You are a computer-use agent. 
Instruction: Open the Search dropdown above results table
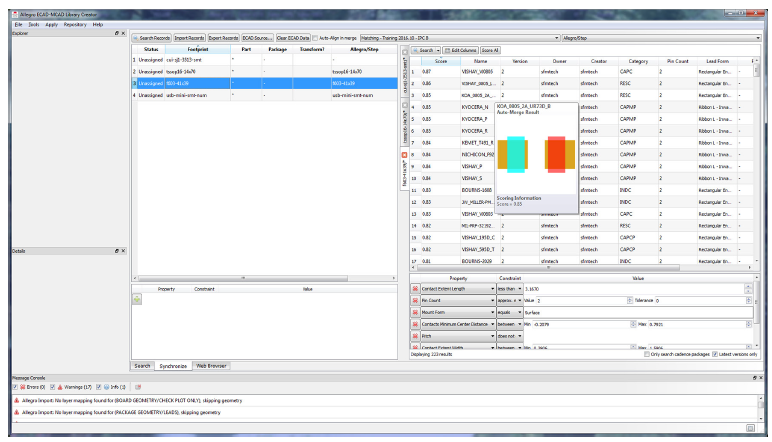click(x=427, y=49)
